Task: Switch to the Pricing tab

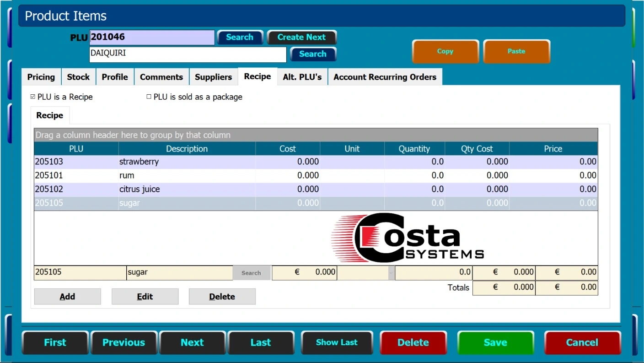Action: 41,77
